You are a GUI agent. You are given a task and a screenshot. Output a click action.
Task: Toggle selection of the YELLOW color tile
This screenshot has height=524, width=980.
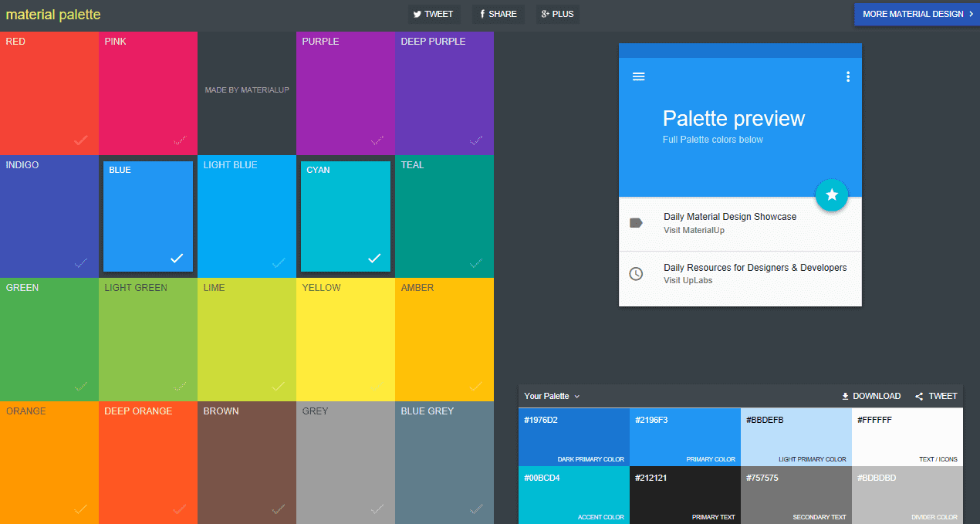click(346, 340)
